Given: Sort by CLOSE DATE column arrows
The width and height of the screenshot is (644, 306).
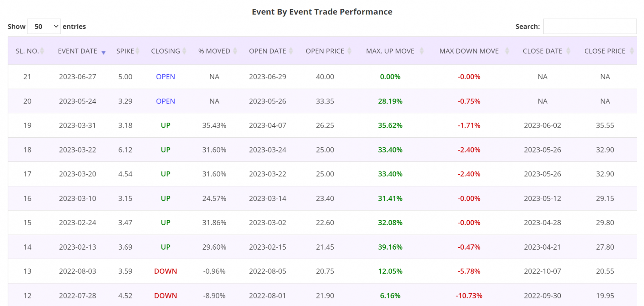Looking at the screenshot, I should tap(568, 51).
